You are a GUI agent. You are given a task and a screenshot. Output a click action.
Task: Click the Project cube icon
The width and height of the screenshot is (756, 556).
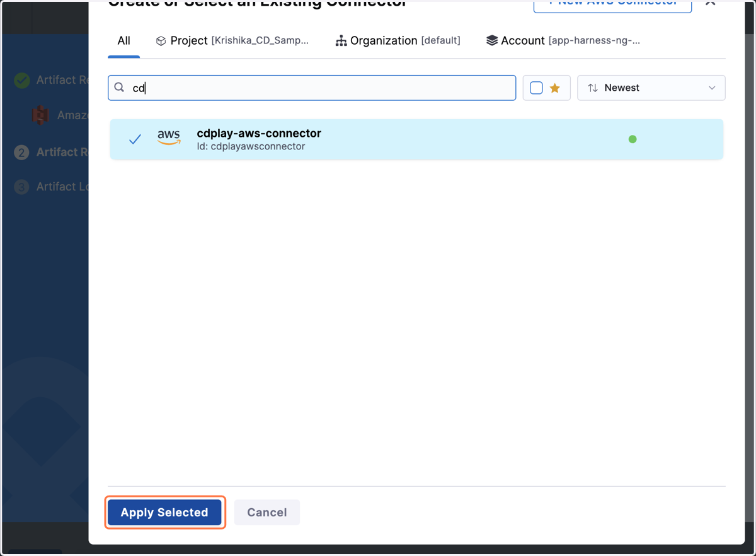[161, 41]
